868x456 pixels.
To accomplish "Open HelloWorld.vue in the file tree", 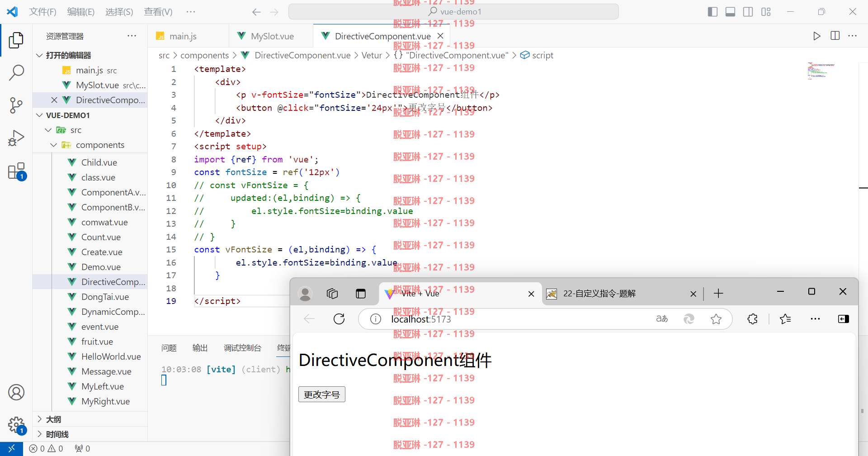I will click(111, 356).
